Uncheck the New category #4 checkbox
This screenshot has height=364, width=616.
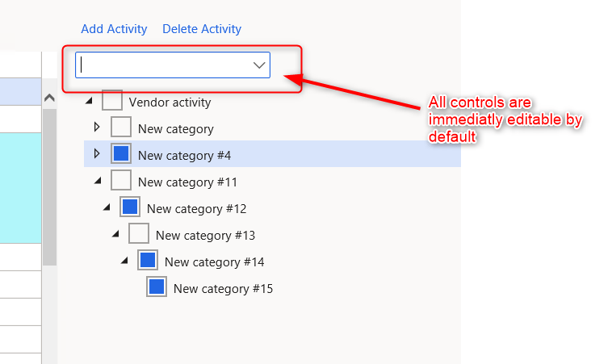[x=121, y=154]
